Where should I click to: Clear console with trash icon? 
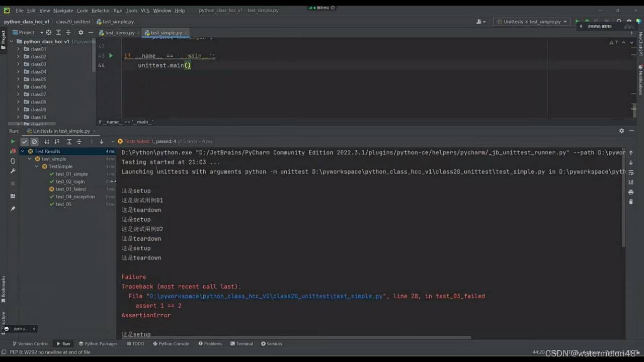(x=631, y=202)
